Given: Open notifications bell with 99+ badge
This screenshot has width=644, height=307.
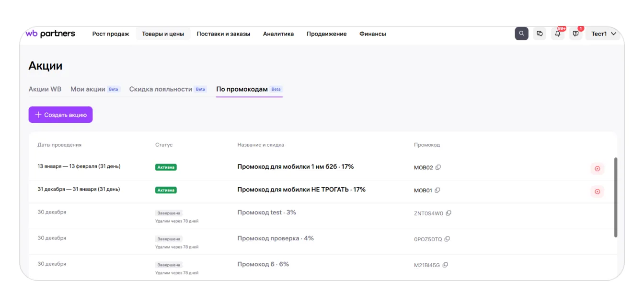Looking at the screenshot, I should click(x=558, y=34).
